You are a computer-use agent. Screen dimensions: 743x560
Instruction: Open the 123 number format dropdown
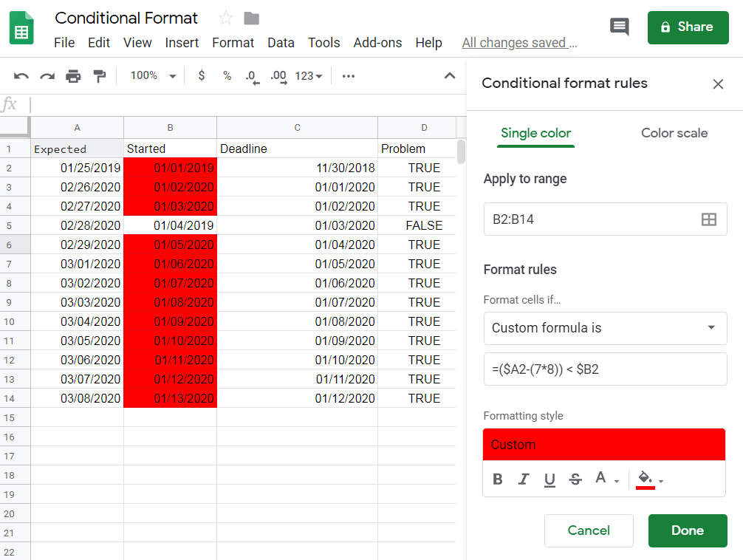pyautogui.click(x=309, y=76)
